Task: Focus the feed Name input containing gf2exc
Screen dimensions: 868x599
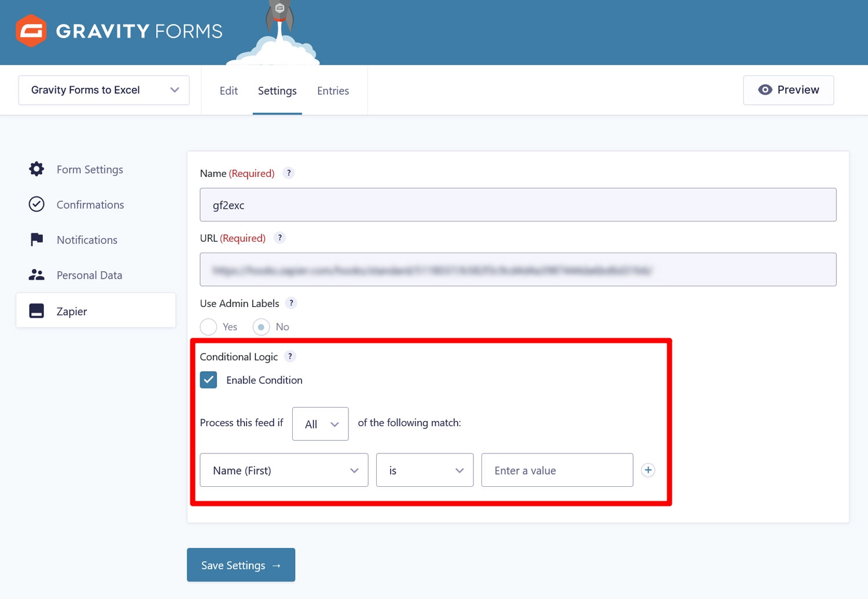Action: (x=518, y=205)
